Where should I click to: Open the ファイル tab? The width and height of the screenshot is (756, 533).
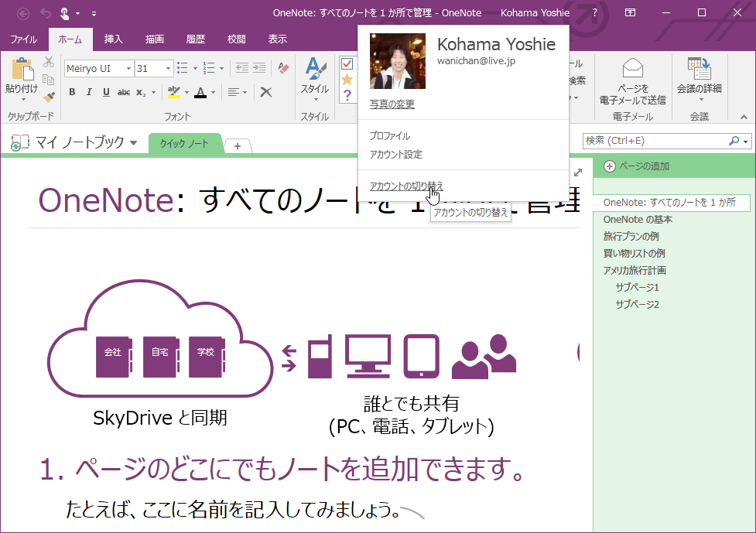24,39
